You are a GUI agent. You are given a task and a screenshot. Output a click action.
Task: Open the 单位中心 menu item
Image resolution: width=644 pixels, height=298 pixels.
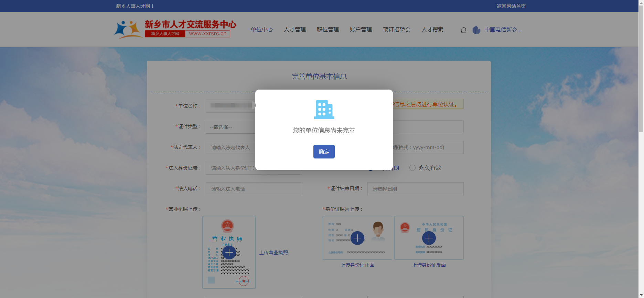(x=262, y=30)
